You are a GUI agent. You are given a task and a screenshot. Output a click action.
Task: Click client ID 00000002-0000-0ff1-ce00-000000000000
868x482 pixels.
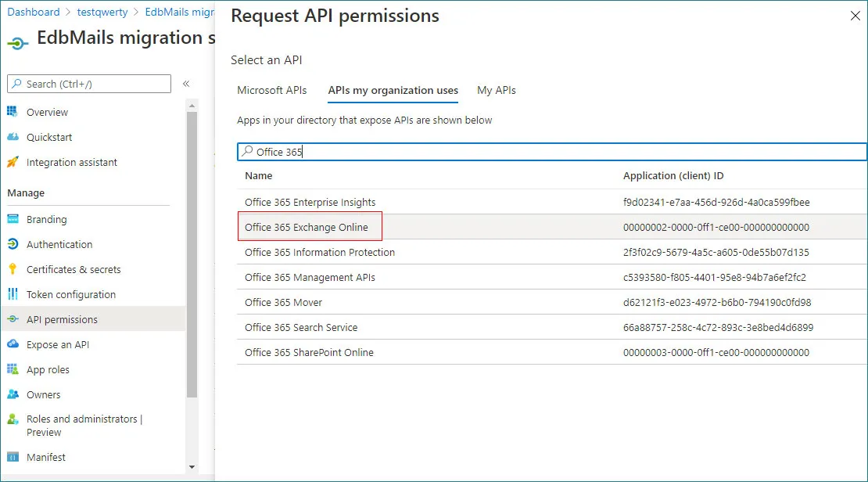pos(716,227)
